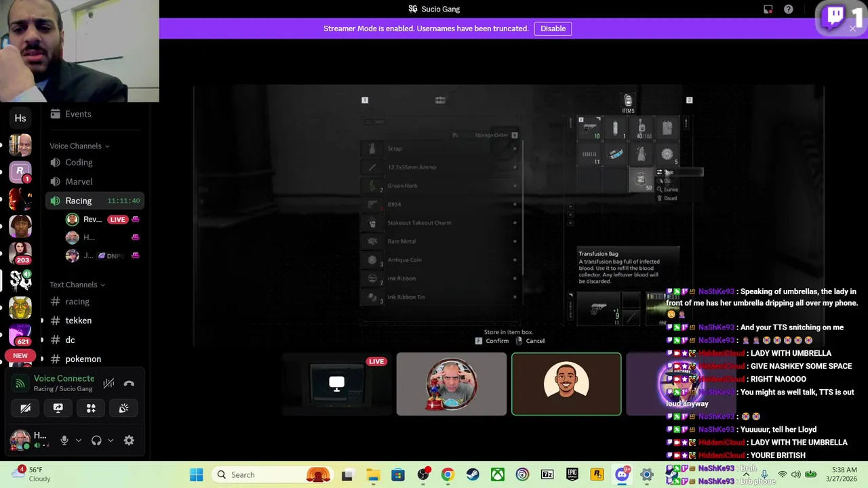This screenshot has width=868, height=488.
Task: Open Discord user settings gear
Action: (129, 441)
